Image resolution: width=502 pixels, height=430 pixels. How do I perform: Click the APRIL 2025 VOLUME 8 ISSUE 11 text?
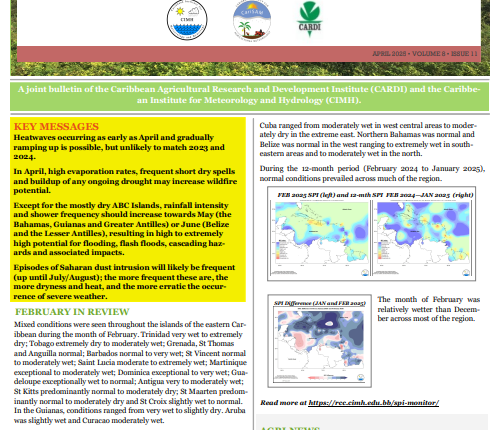click(x=425, y=54)
